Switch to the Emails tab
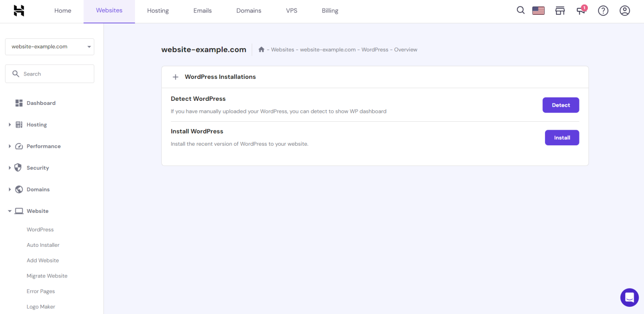This screenshot has width=644, height=314. (x=203, y=10)
